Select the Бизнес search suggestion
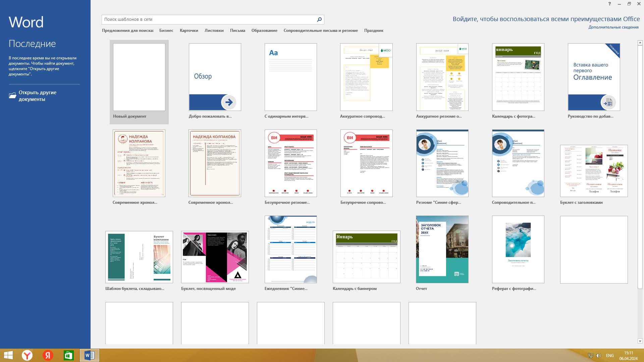This screenshot has width=644, height=362. click(x=166, y=31)
